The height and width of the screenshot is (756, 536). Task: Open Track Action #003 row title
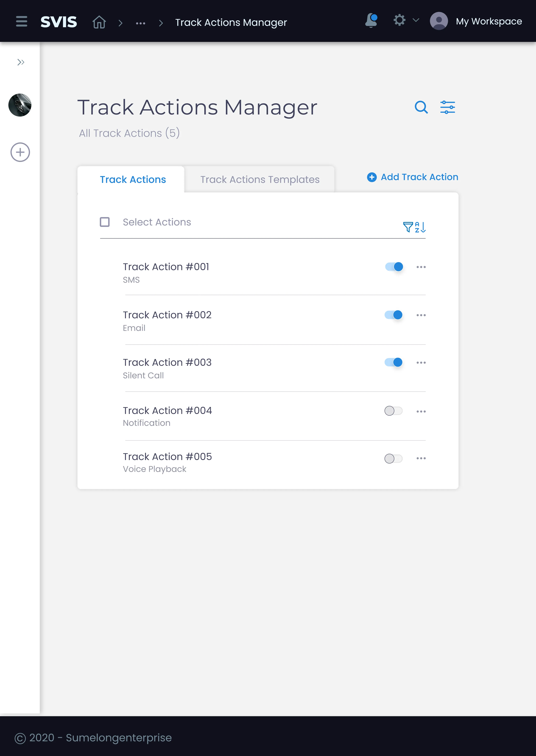167,362
